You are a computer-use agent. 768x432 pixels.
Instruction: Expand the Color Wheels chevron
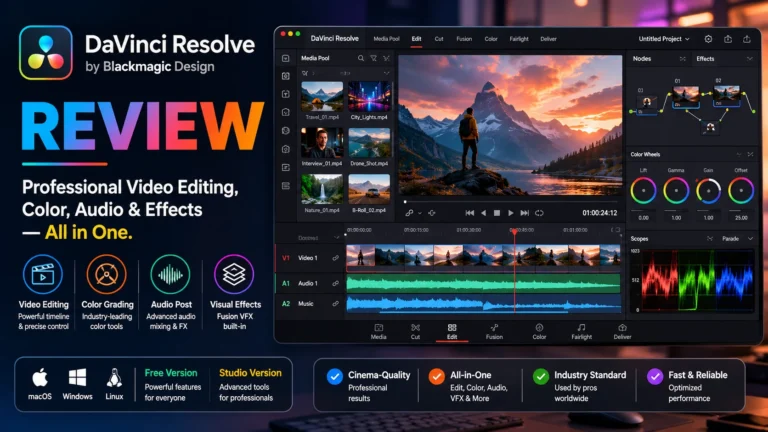pyautogui.click(x=739, y=154)
